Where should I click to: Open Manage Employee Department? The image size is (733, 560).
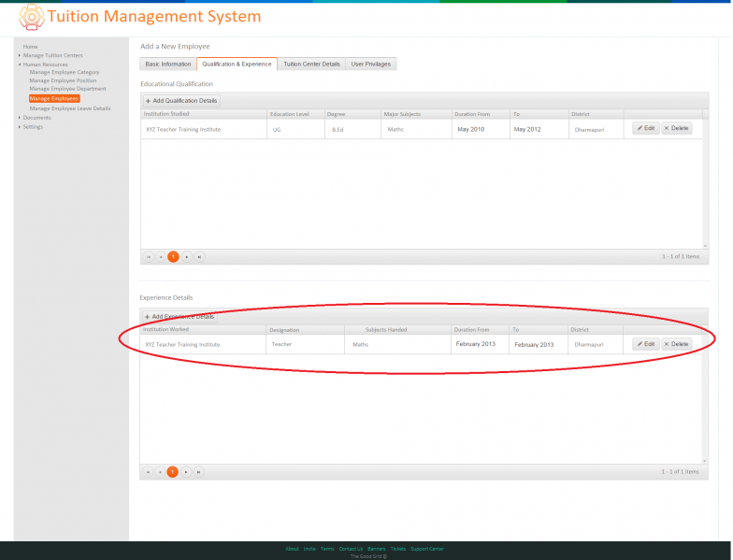click(67, 89)
